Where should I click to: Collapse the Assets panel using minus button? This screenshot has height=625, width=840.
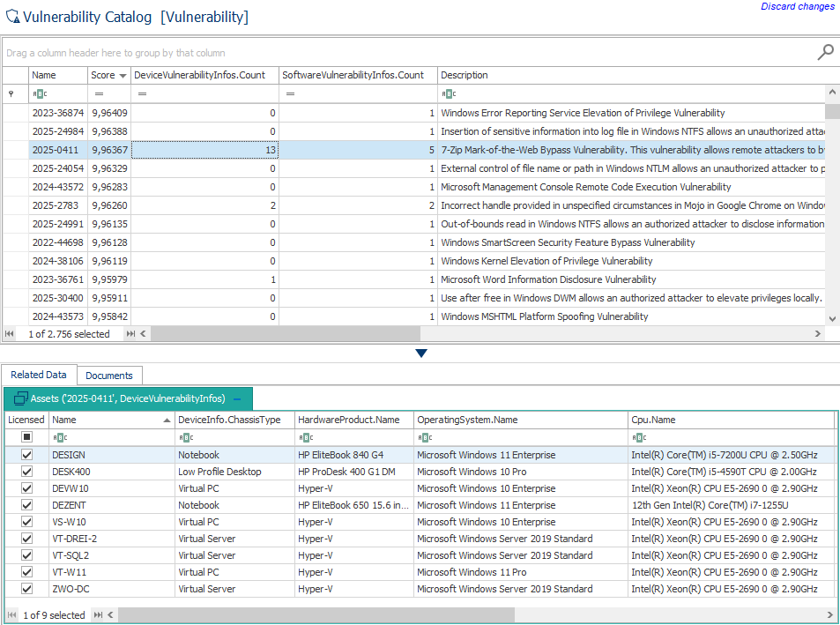tap(236, 398)
